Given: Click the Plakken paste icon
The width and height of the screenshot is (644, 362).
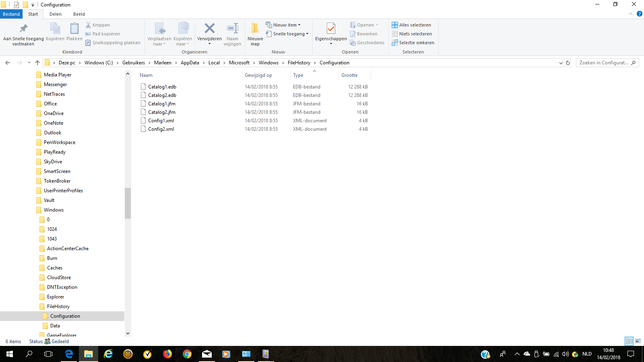Looking at the screenshot, I should 74,29.
